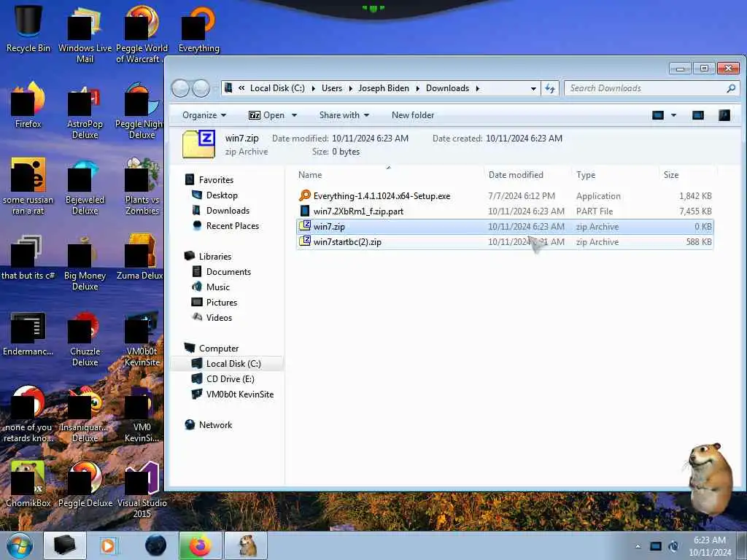Open Explorer help button

724,115
